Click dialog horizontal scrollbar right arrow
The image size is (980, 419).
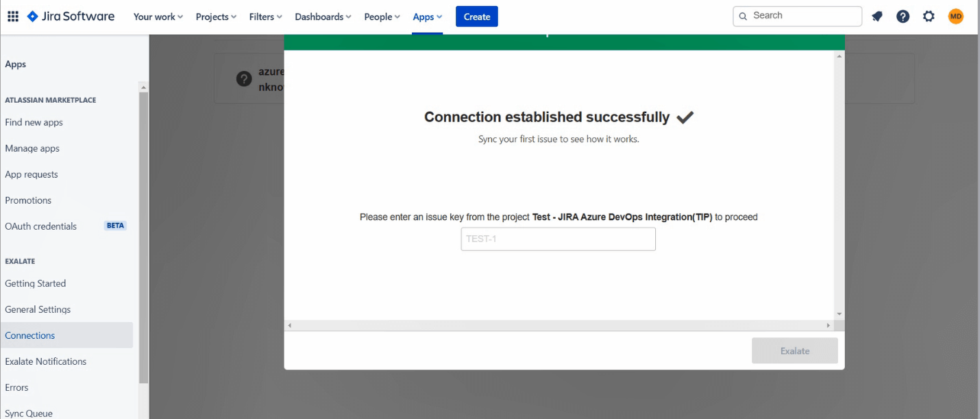[x=829, y=325]
